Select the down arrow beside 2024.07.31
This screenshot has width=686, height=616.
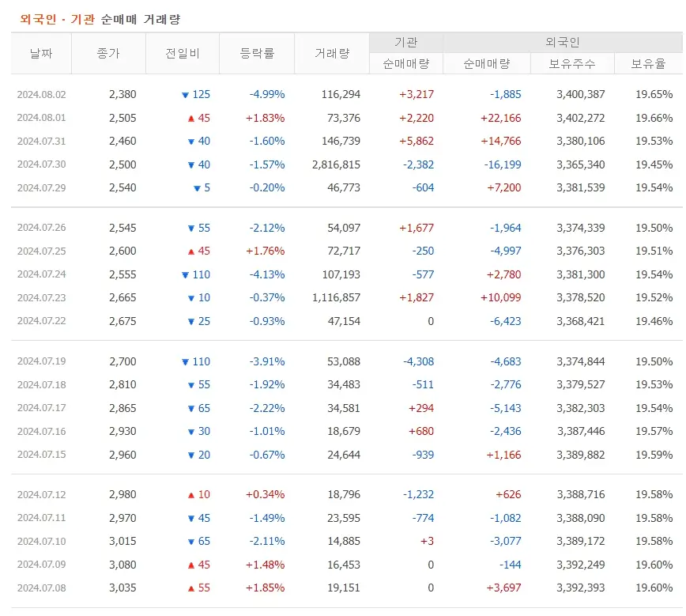coord(190,141)
